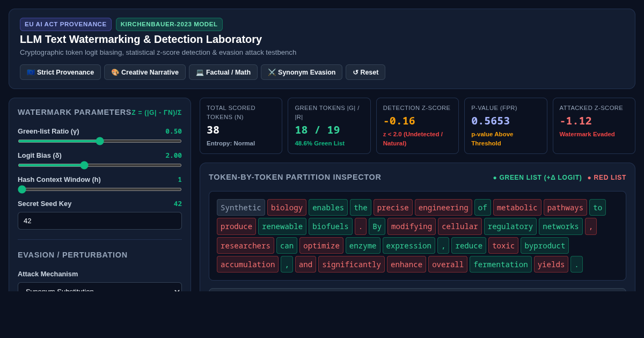Select the Green Tokens stat card
Screen dimensions: 644x338
tap(329, 126)
